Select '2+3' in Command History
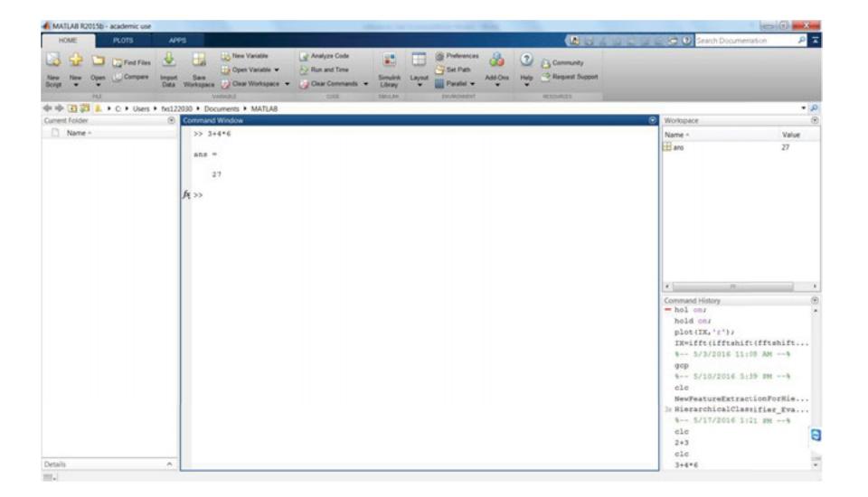 682,443
